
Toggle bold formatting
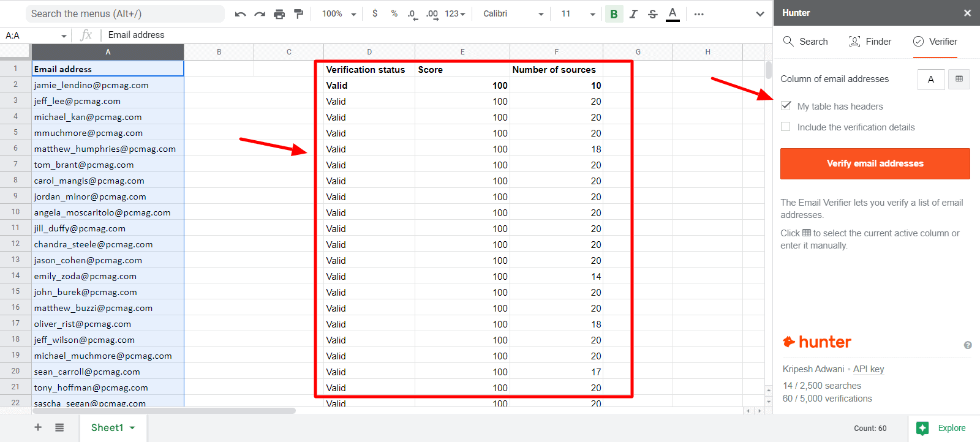coord(614,14)
